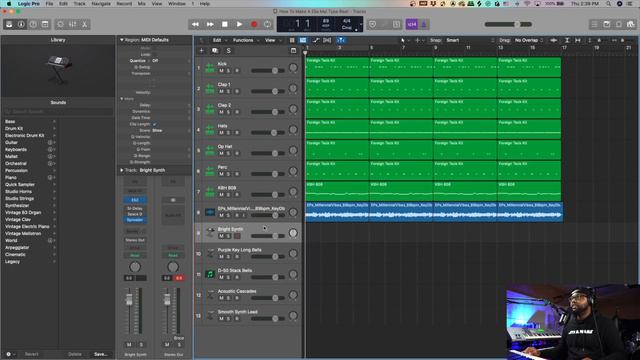Open the List Editors button
Image resolution: width=640 pixels, height=360 pixels.
(595, 24)
